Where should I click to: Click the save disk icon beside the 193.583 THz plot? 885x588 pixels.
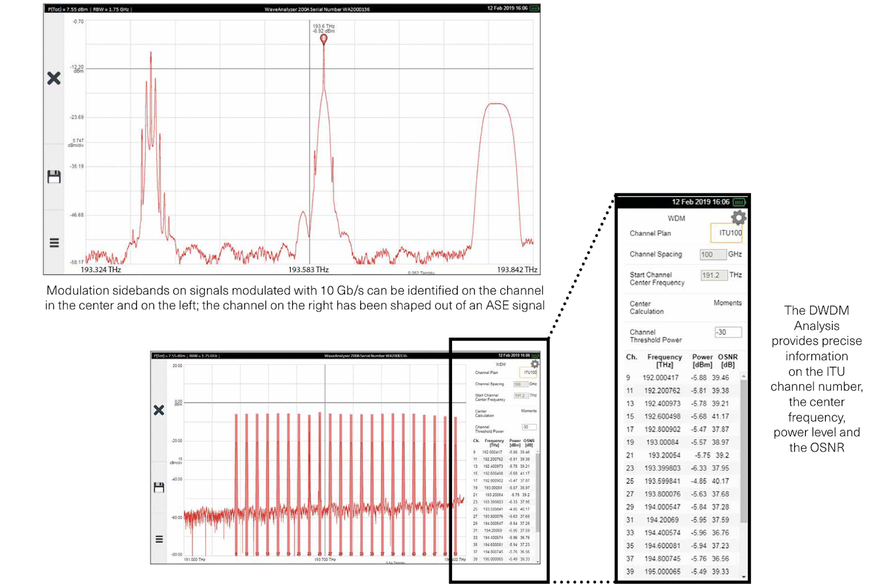[x=54, y=177]
